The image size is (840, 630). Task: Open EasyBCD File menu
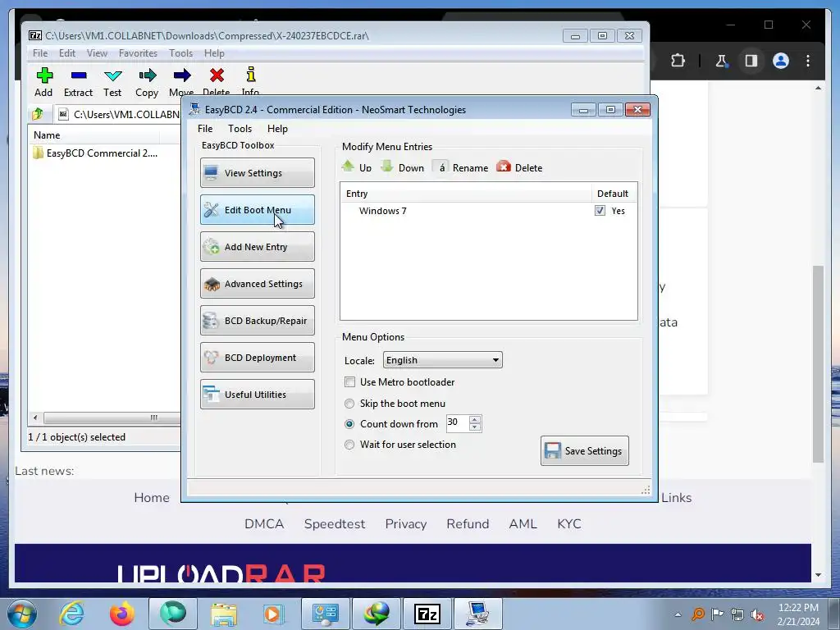205,129
